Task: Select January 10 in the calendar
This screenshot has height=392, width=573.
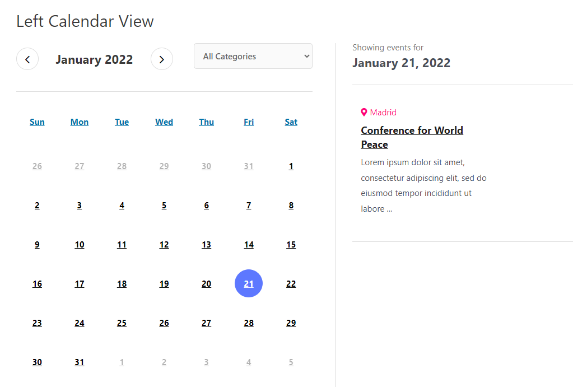Action: point(80,245)
